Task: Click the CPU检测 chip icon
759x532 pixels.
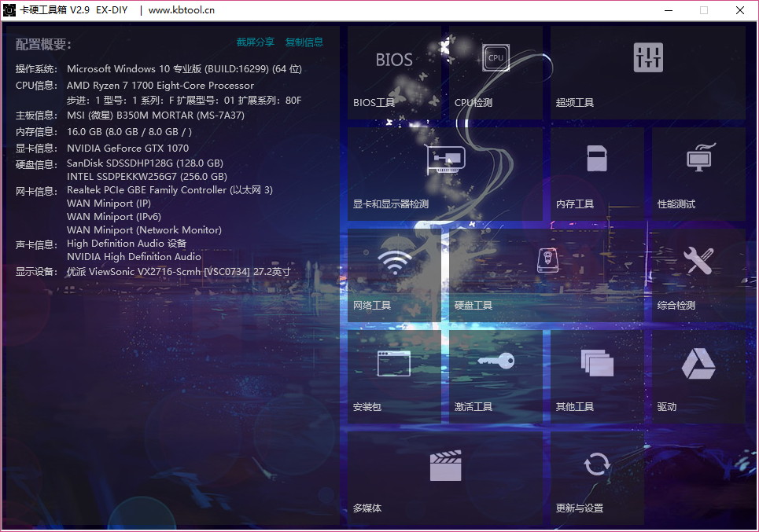Action: (x=496, y=57)
